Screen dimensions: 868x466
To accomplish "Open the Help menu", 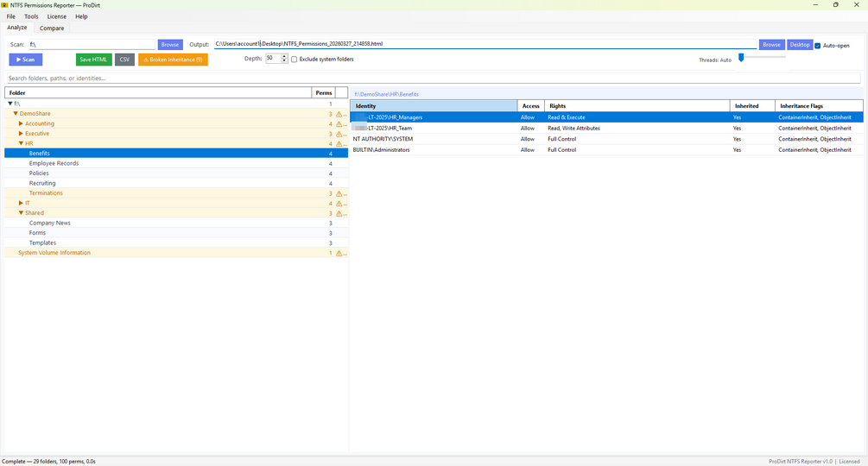I will [x=81, y=16].
